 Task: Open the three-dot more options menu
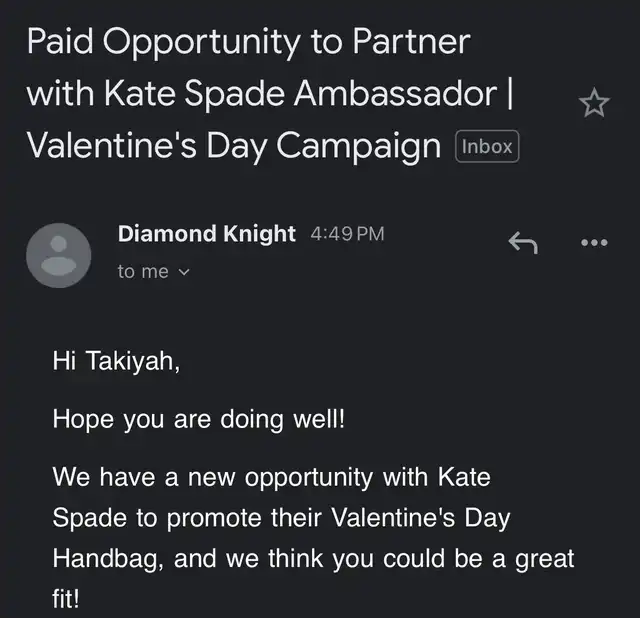594,242
